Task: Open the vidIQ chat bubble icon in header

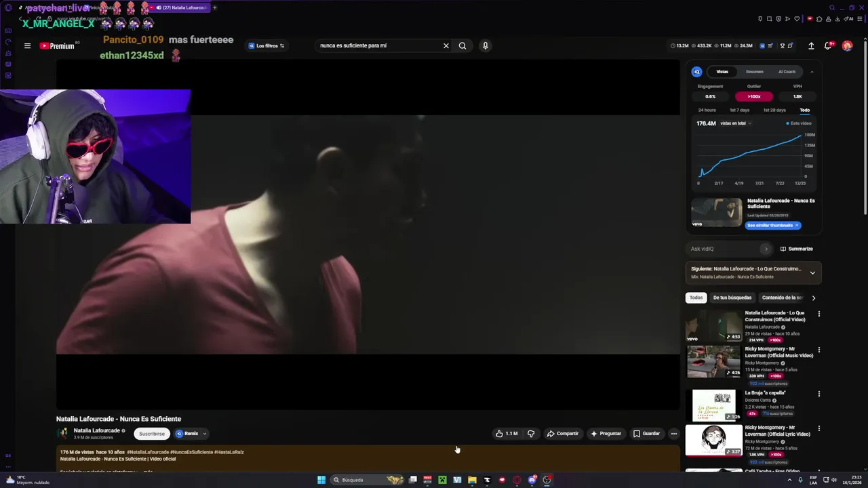Action: tap(791, 46)
